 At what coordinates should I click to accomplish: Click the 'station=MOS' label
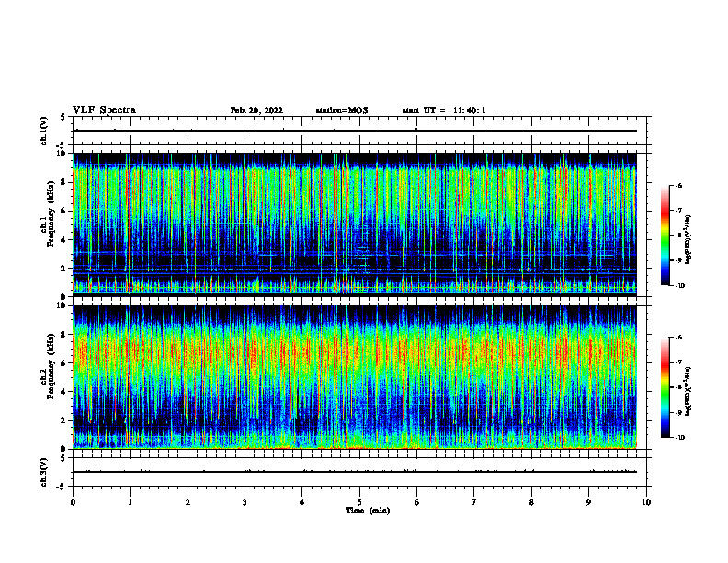point(342,110)
